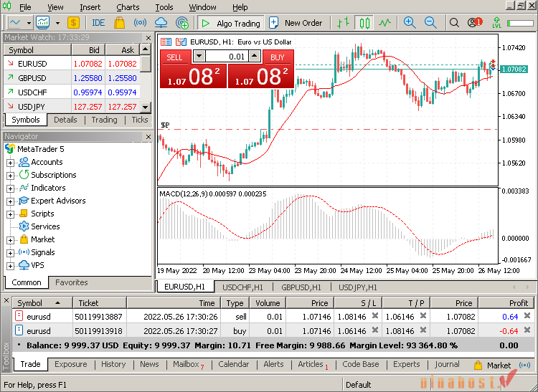Expand the Subscriptions tree node
The height and width of the screenshot is (392, 538).
click(10, 176)
